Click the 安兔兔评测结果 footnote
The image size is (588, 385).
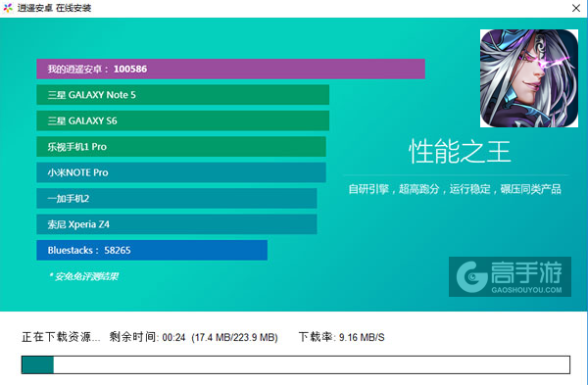(x=83, y=276)
